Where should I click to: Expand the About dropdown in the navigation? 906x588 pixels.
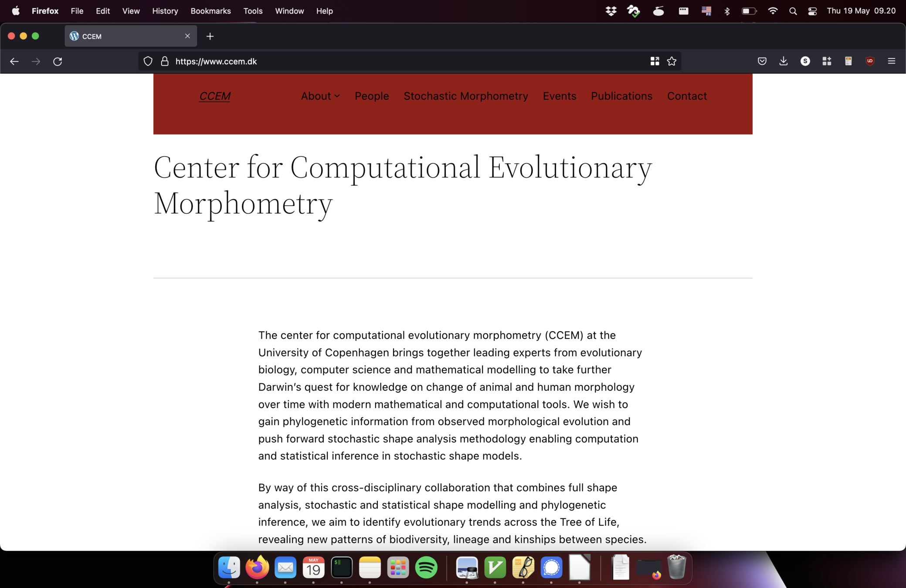(x=320, y=96)
